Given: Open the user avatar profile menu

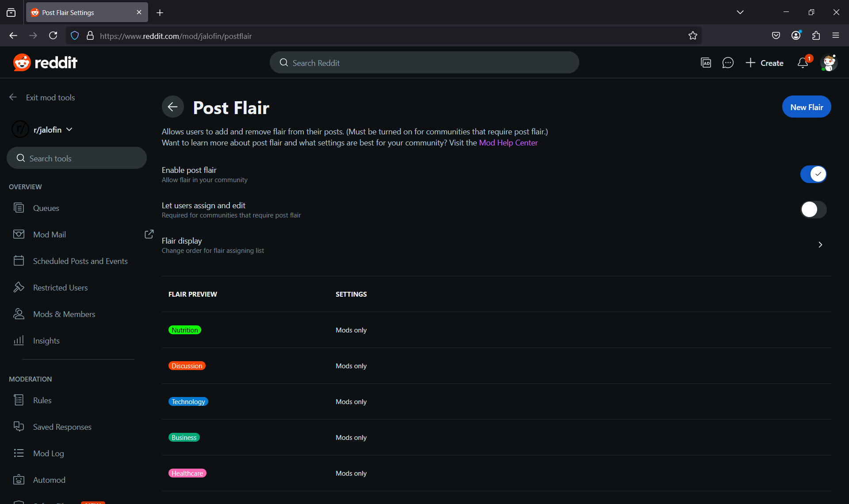Looking at the screenshot, I should click(x=829, y=63).
